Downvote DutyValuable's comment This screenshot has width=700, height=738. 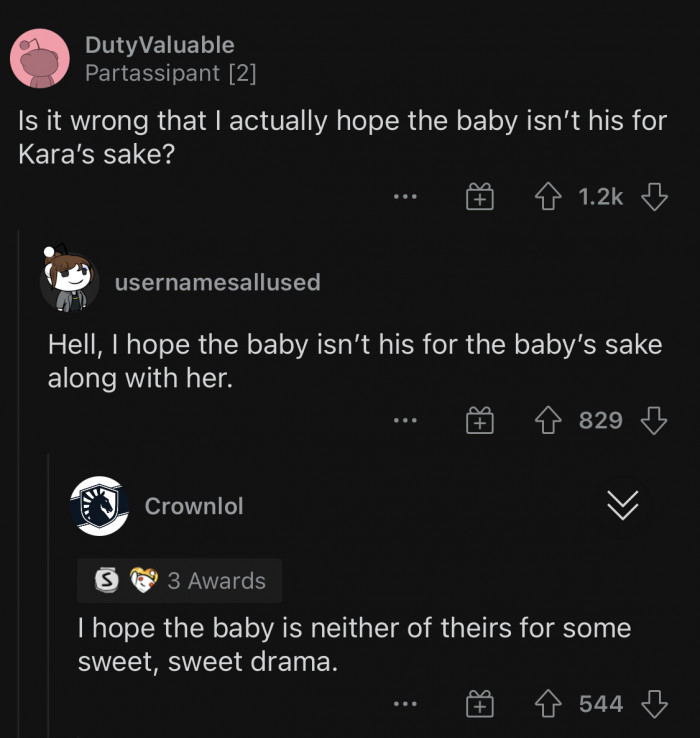coord(654,198)
